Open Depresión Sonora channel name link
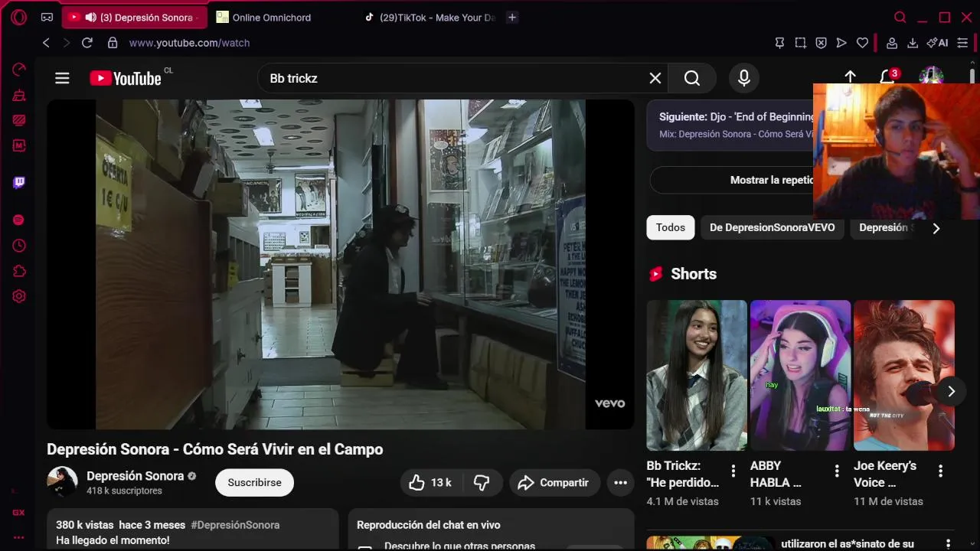Image resolution: width=980 pixels, height=551 pixels. click(135, 475)
